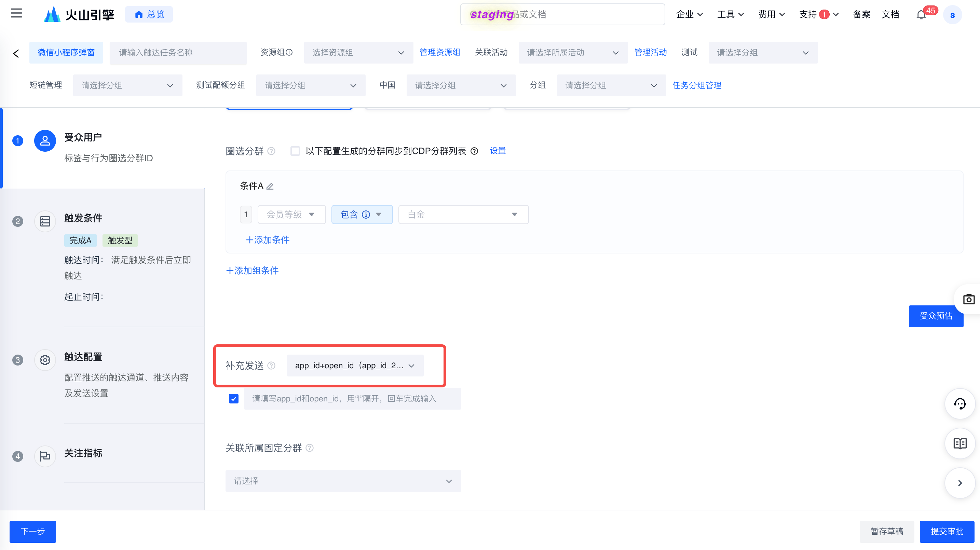This screenshot has height=550, width=980.
Task: Open the 短链管理 group dropdown
Action: 127,85
